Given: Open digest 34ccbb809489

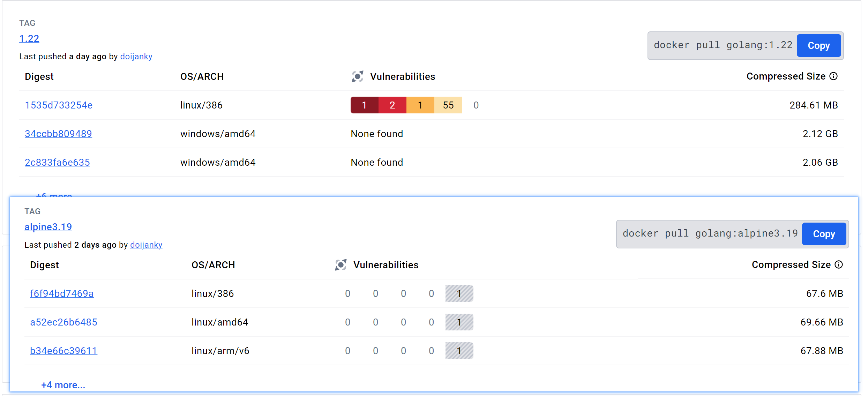Looking at the screenshot, I should pyautogui.click(x=58, y=134).
